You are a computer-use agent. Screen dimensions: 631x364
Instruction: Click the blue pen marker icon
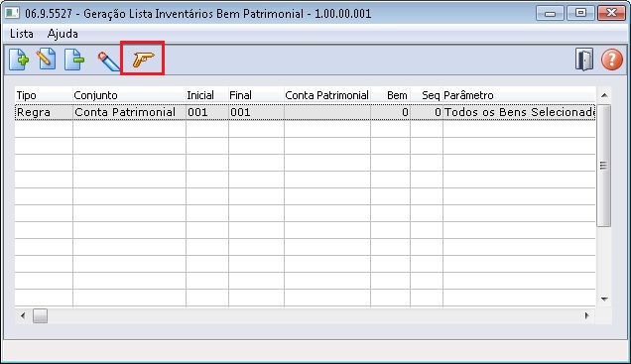[x=109, y=61]
